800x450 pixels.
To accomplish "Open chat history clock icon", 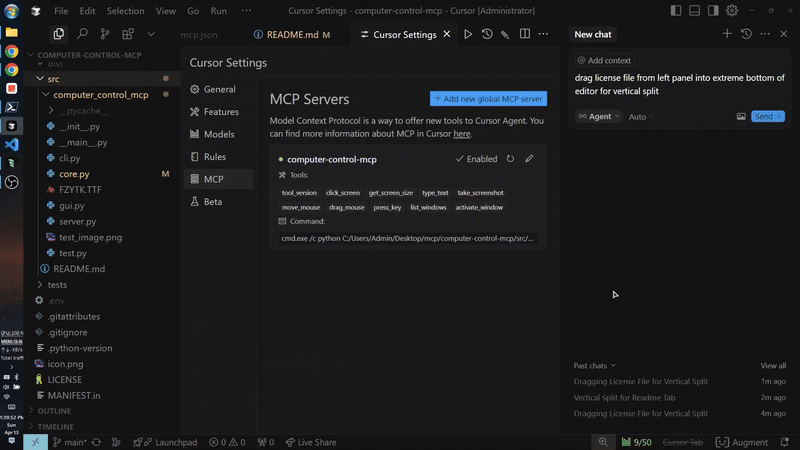I will click(x=746, y=34).
